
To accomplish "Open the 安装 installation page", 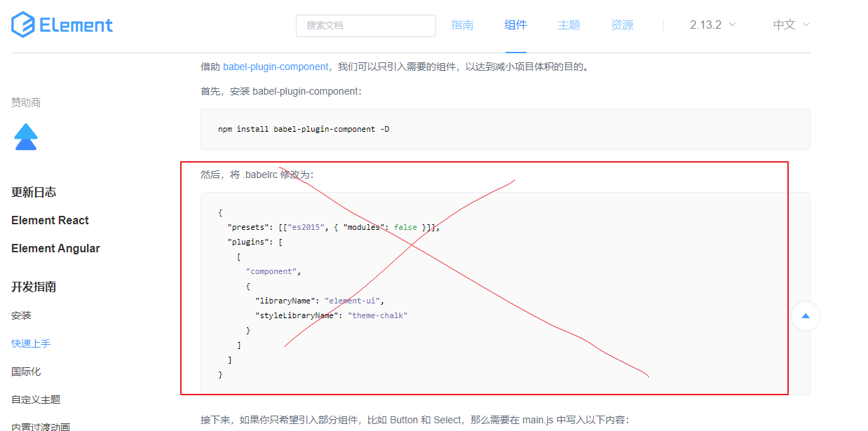I will coord(20,315).
